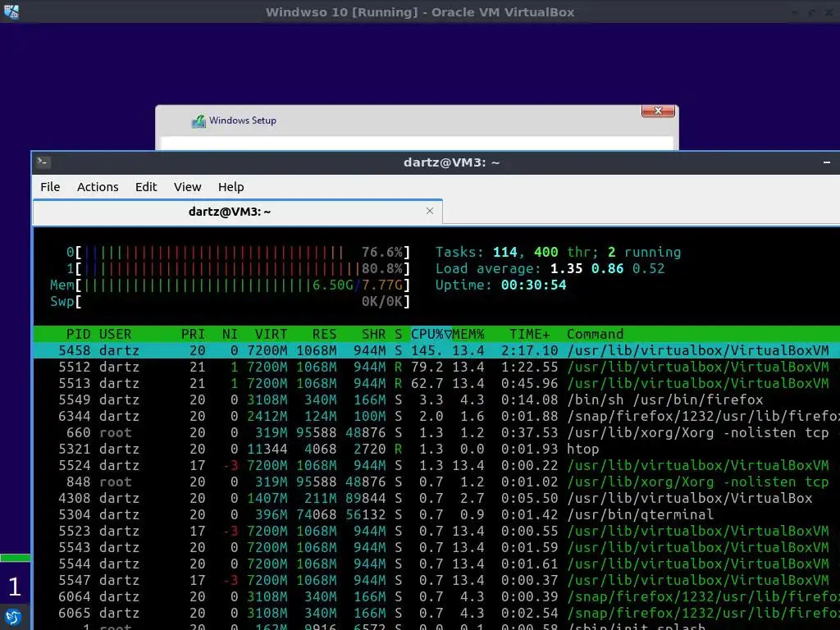Click the CPU% sort column header

(431, 335)
